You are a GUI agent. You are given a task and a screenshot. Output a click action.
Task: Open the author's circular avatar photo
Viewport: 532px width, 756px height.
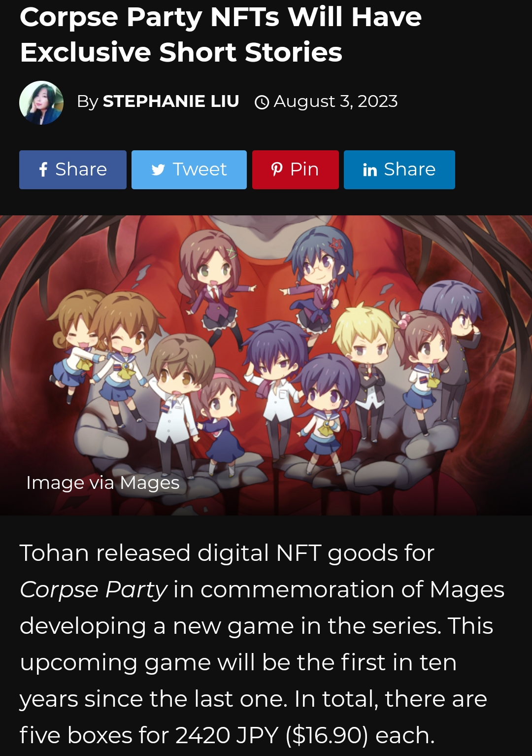[x=41, y=103]
